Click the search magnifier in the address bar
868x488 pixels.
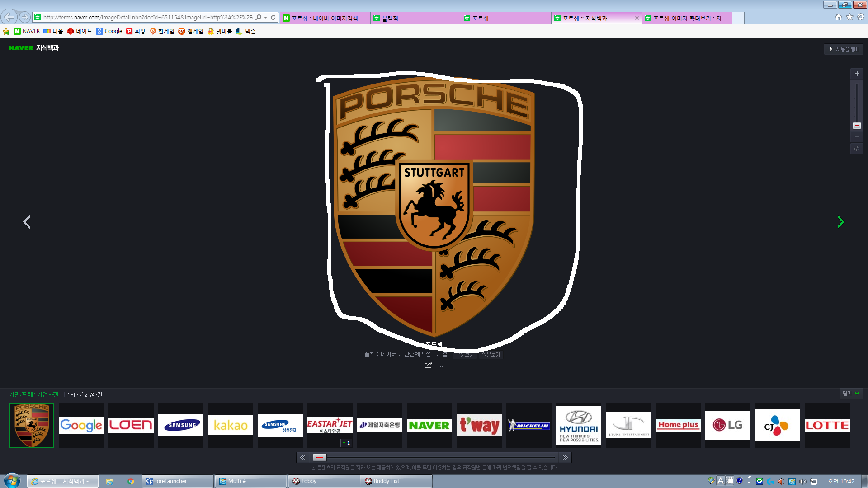coord(259,17)
